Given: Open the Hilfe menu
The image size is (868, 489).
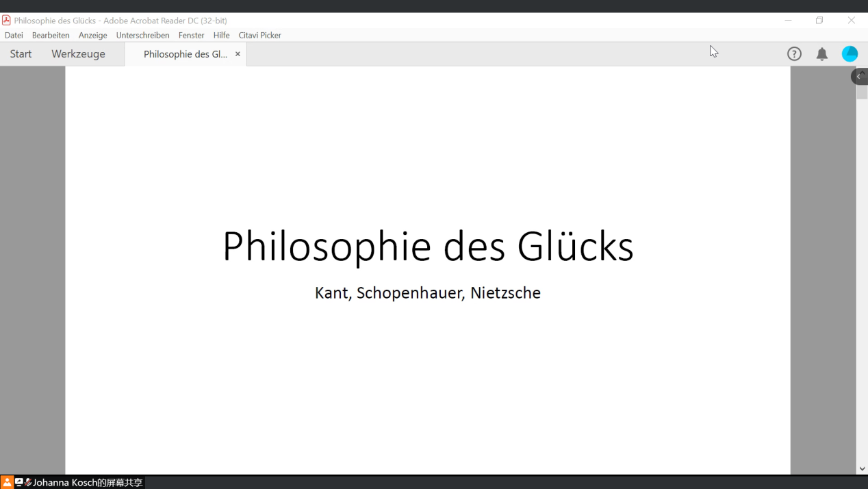Looking at the screenshot, I should tap(221, 35).
